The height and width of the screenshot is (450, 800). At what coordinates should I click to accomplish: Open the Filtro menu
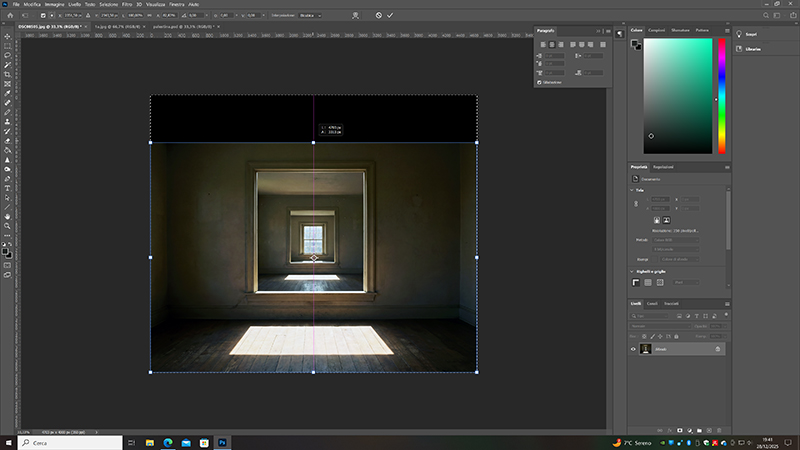pyautogui.click(x=127, y=4)
